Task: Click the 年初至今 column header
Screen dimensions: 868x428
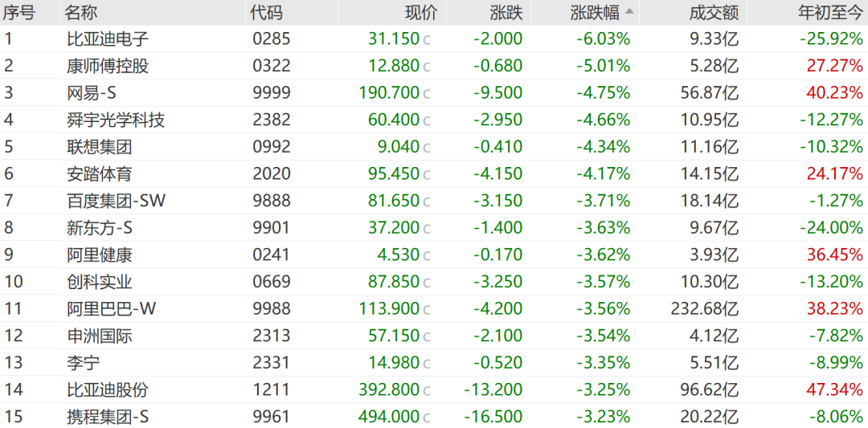Action: (829, 12)
